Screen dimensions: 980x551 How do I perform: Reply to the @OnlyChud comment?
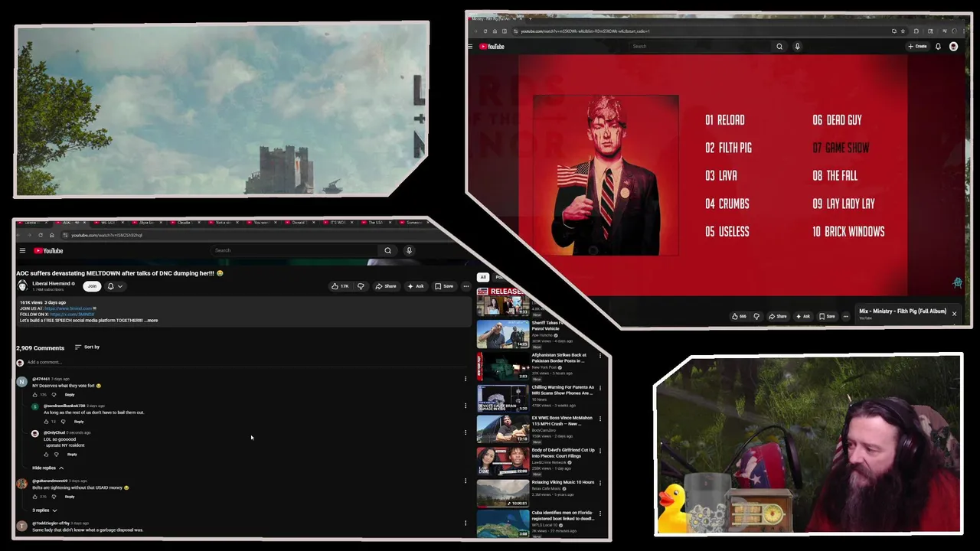(x=72, y=455)
